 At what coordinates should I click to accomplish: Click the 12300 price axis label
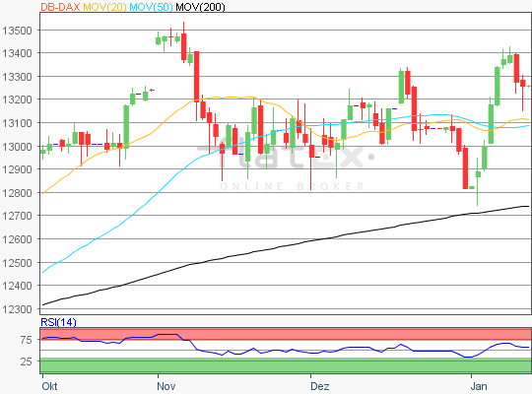(x=18, y=309)
